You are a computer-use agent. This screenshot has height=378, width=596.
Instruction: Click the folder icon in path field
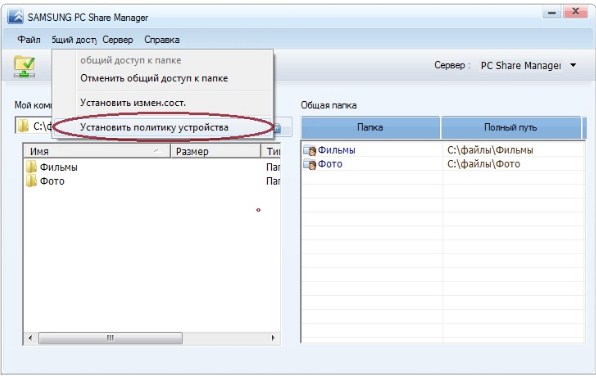tap(24, 126)
